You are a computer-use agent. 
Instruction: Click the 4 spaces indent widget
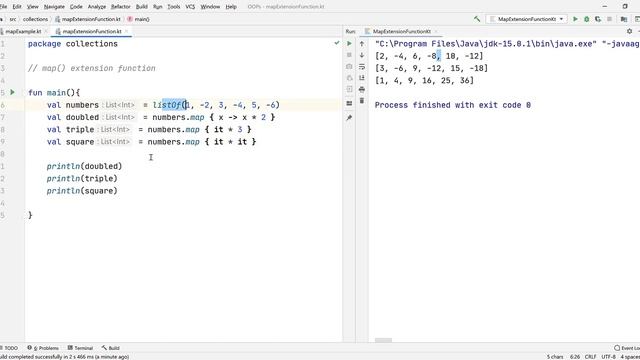pos(630,356)
